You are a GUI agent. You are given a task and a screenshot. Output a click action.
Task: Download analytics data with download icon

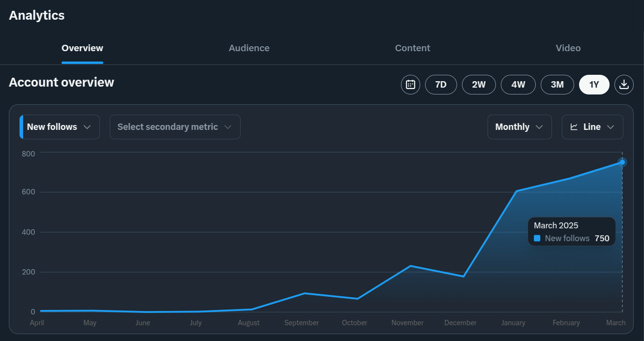pyautogui.click(x=624, y=85)
